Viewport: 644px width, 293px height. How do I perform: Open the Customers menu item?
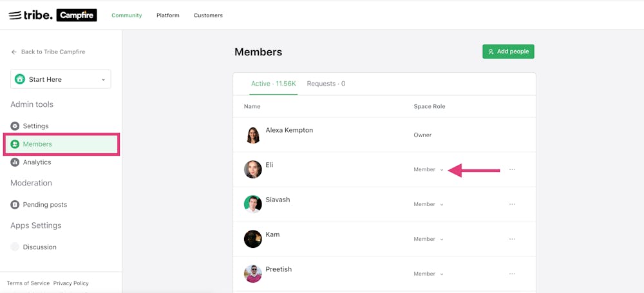(x=208, y=15)
